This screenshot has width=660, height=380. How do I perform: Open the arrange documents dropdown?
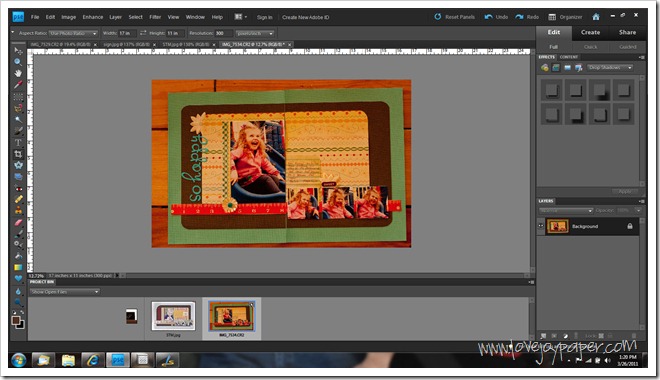tap(241, 17)
